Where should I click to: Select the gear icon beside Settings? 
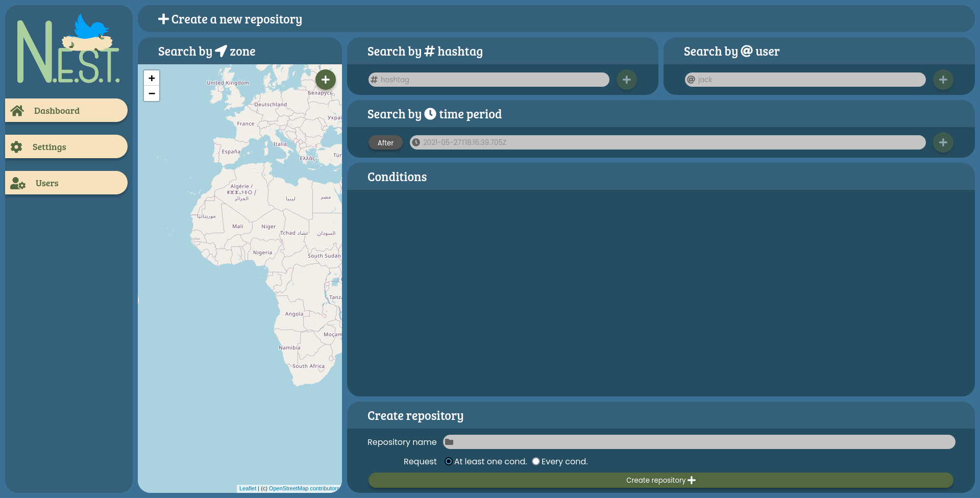pos(16,146)
